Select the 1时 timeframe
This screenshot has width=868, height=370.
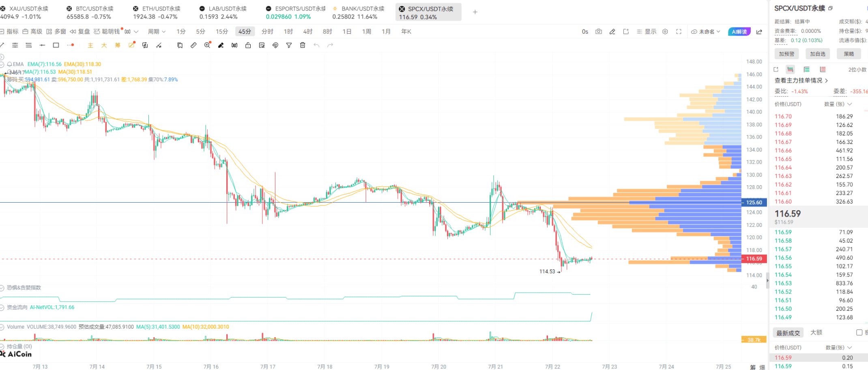288,32
